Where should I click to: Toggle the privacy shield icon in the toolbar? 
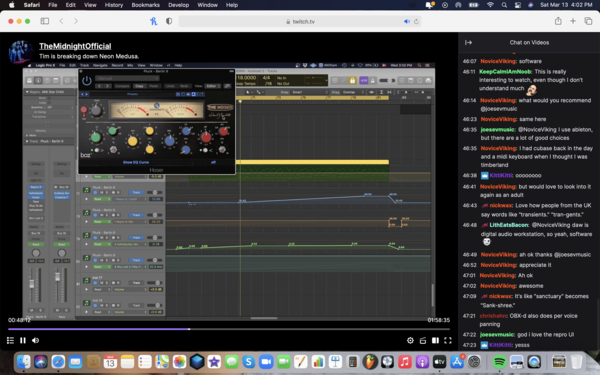169,21
